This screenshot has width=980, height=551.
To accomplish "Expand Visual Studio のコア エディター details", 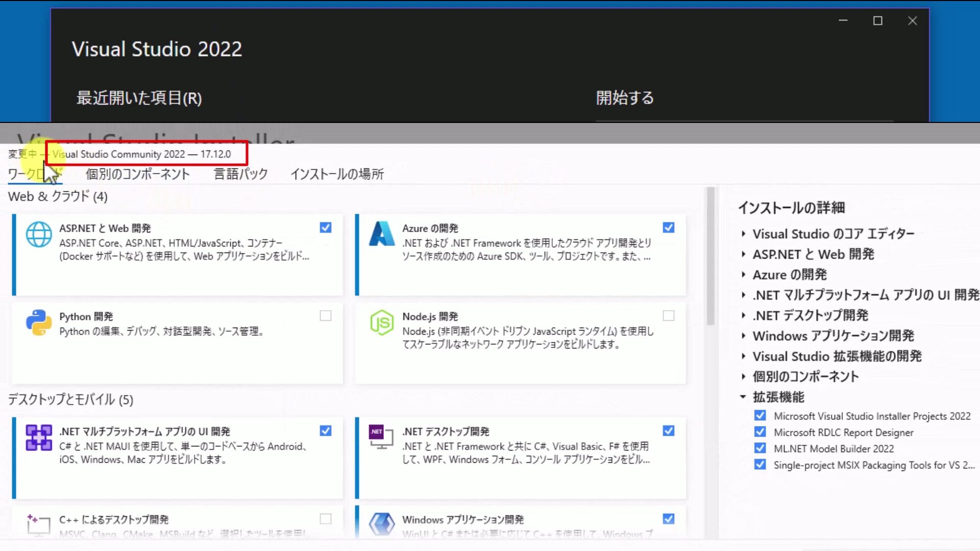I will point(743,234).
